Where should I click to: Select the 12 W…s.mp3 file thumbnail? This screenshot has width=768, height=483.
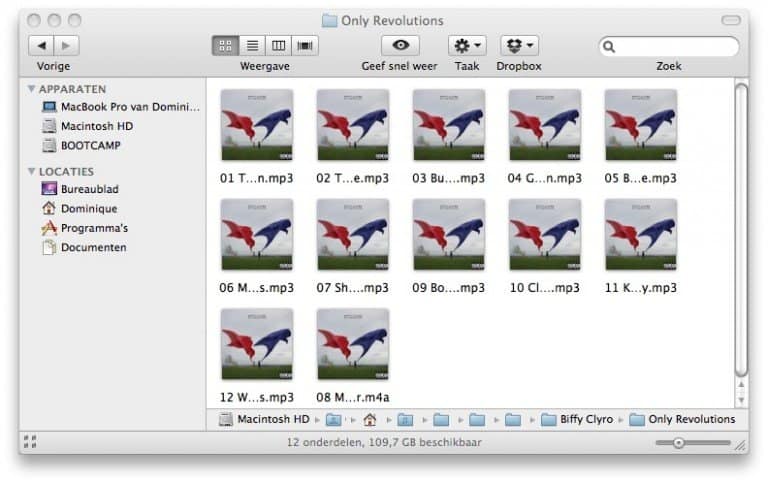click(x=257, y=344)
